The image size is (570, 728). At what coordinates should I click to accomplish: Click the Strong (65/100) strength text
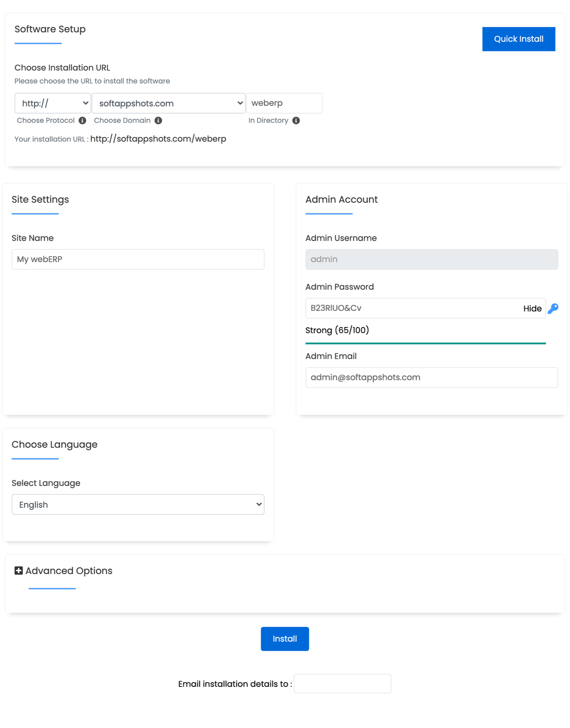(337, 330)
